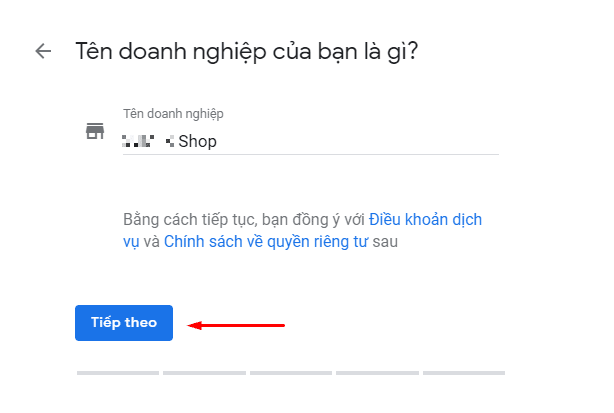The image size is (614, 413).
Task: Click the word Shop in the field
Action: pyautogui.click(x=197, y=141)
